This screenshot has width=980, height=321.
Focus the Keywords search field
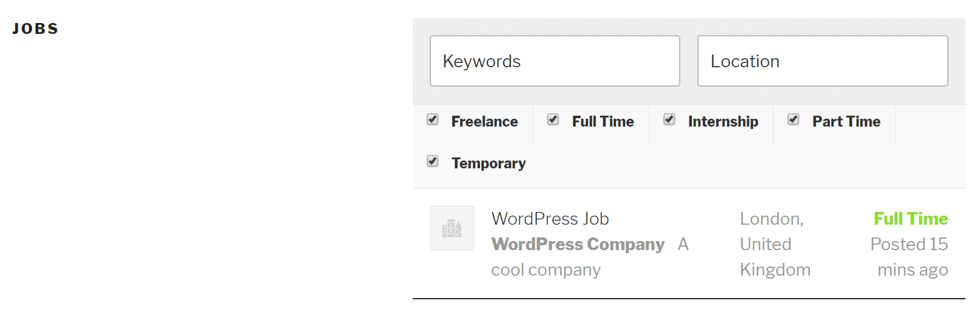554,61
